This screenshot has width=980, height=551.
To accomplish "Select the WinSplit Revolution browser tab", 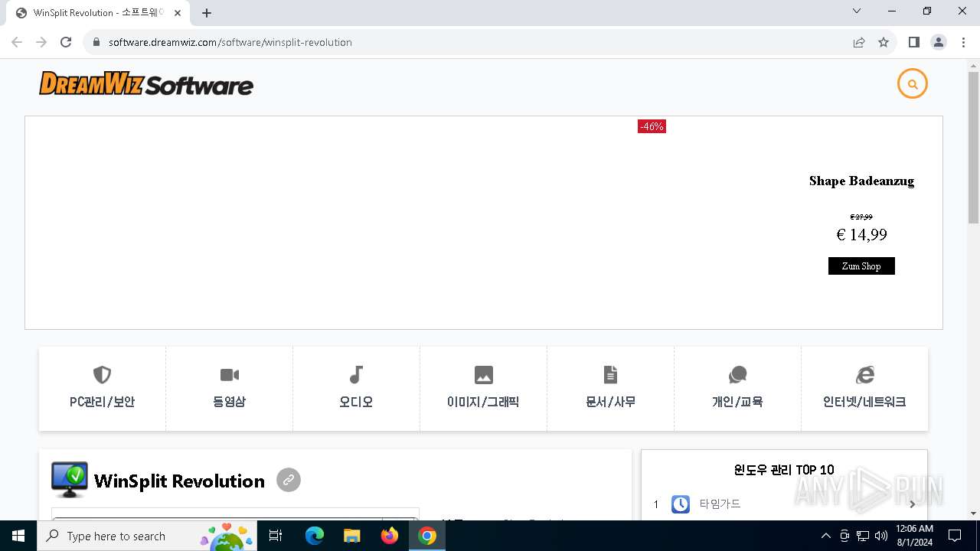I will 98,13.
